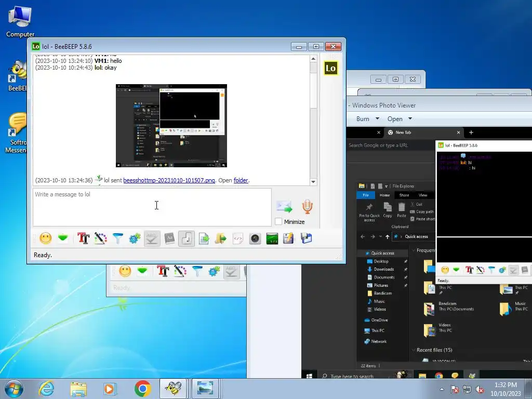Open the Action Center flag tray icon
Screen dimensions: 532x399
click(455, 390)
